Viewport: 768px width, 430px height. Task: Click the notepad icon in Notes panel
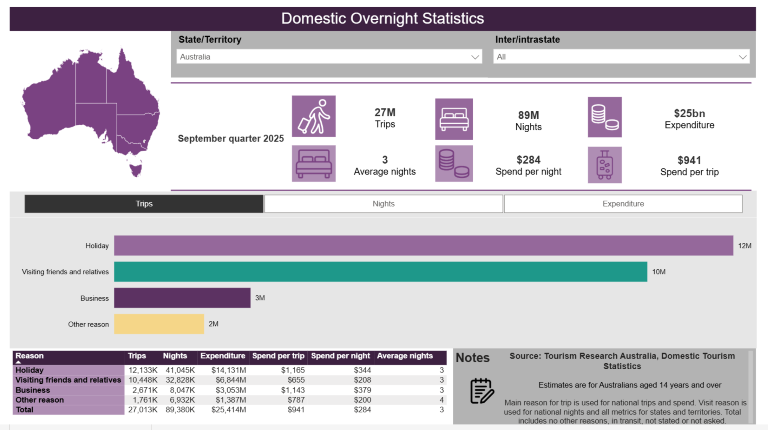click(x=482, y=391)
